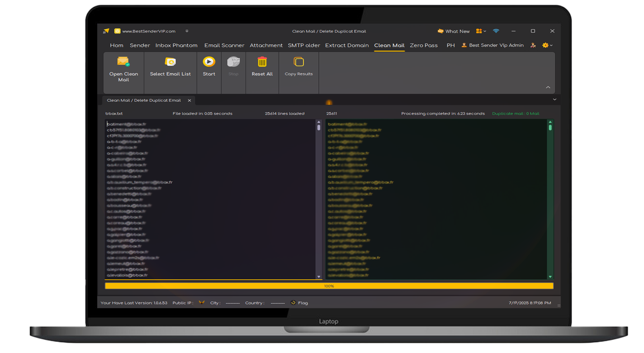The height and width of the screenshot is (353, 644).
Task: Select the Clean Mail tab
Action: coord(389,45)
